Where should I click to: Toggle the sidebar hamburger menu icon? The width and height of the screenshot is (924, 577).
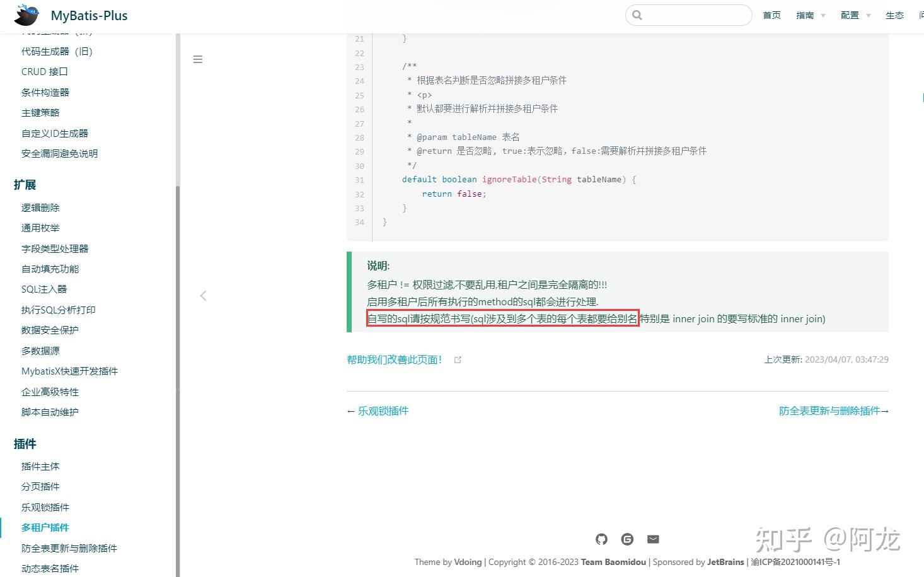tap(198, 59)
